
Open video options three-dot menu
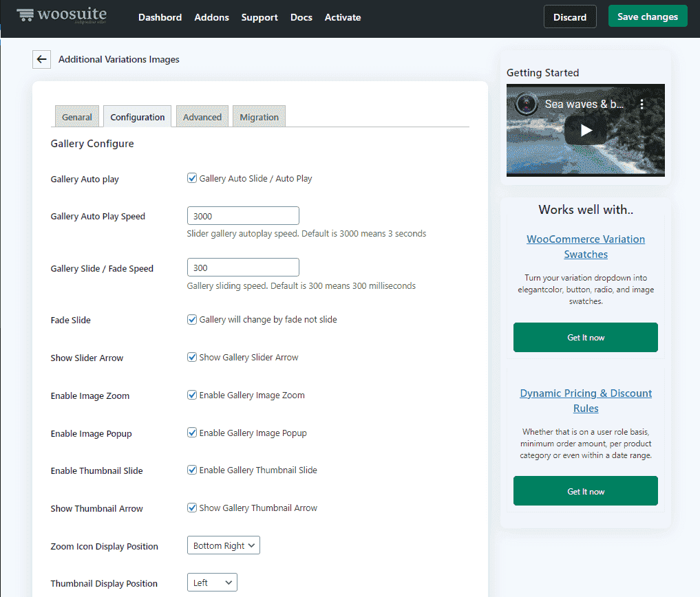click(x=641, y=105)
